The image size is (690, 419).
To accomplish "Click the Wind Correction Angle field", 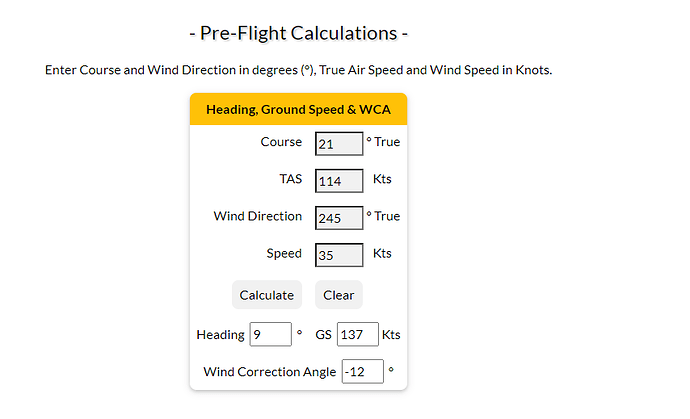I will (x=362, y=371).
